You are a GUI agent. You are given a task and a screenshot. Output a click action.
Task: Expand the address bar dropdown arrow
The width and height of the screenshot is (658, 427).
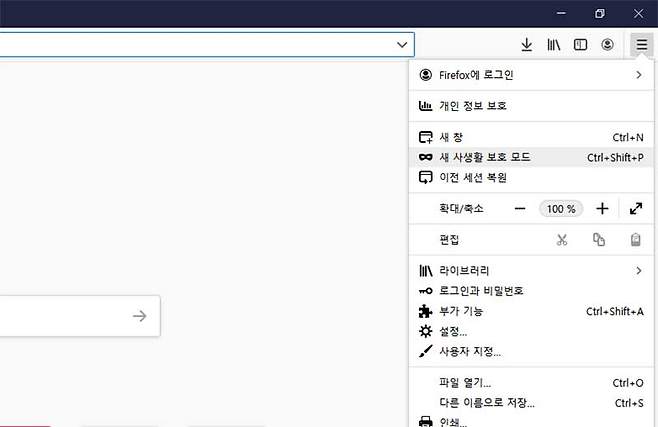(x=402, y=44)
